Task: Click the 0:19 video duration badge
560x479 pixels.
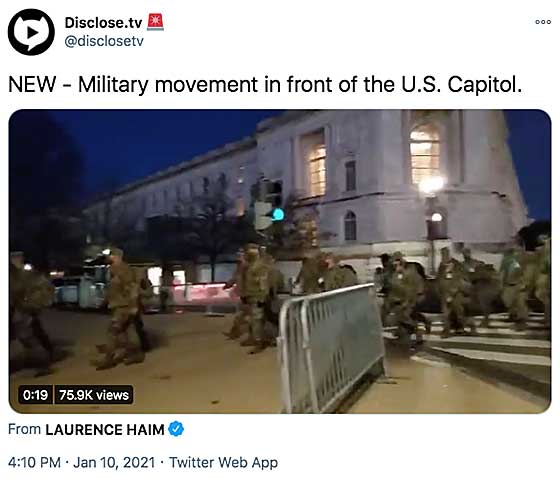Action: [x=35, y=395]
